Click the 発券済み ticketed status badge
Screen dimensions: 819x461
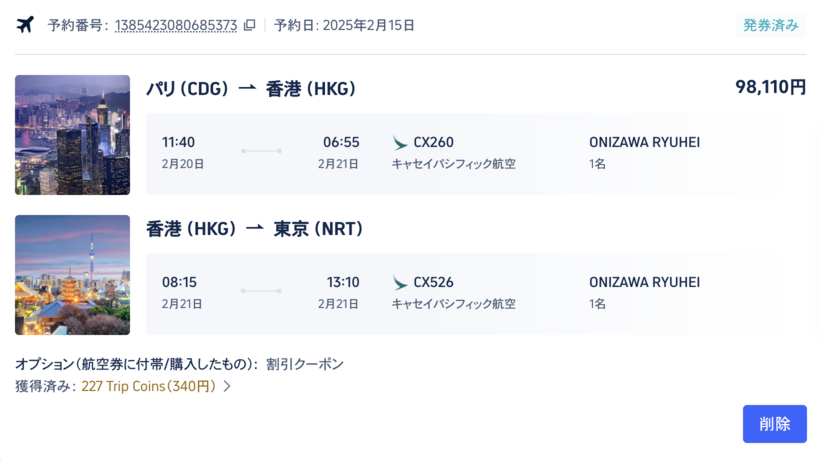click(x=771, y=25)
